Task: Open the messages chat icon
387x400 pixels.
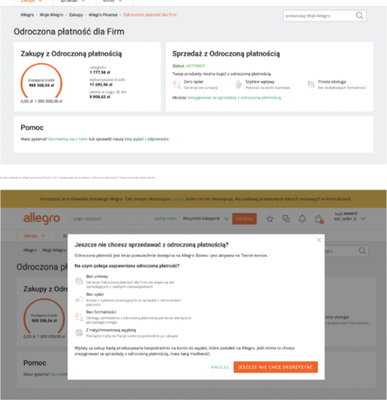Action: (x=286, y=219)
